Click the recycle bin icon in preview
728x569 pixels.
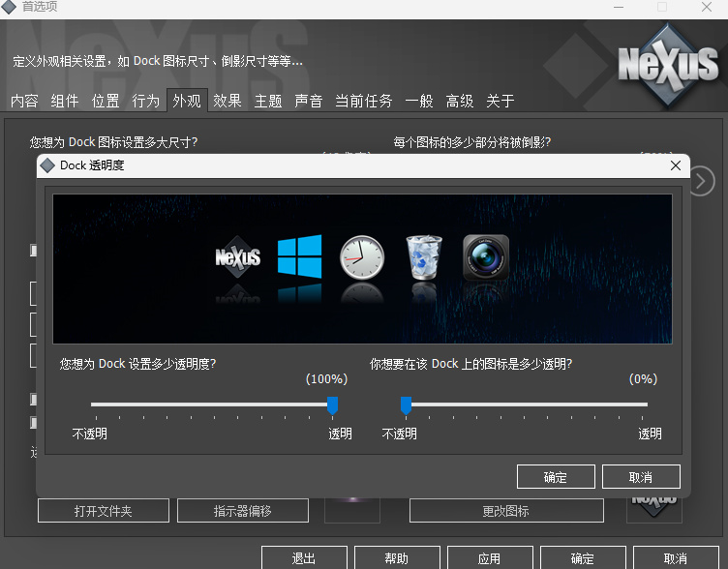point(424,257)
